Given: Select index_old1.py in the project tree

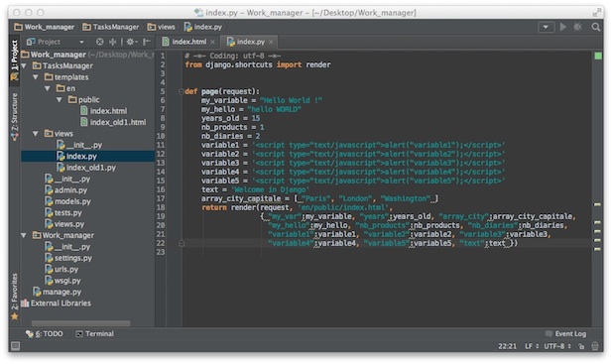Looking at the screenshot, I should (86, 168).
